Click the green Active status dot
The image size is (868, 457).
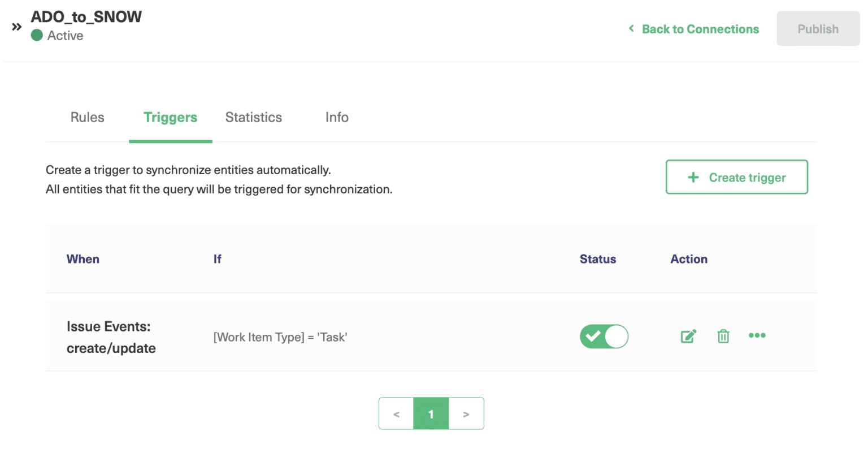click(x=37, y=35)
